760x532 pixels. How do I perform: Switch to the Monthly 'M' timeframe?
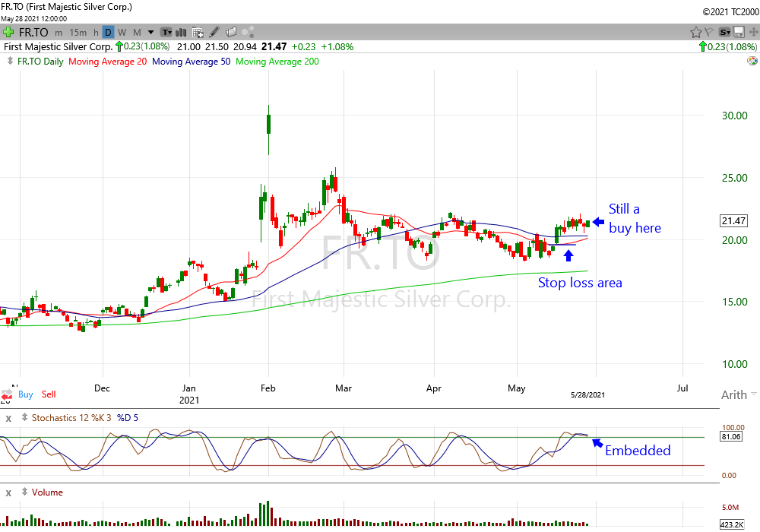137,33
